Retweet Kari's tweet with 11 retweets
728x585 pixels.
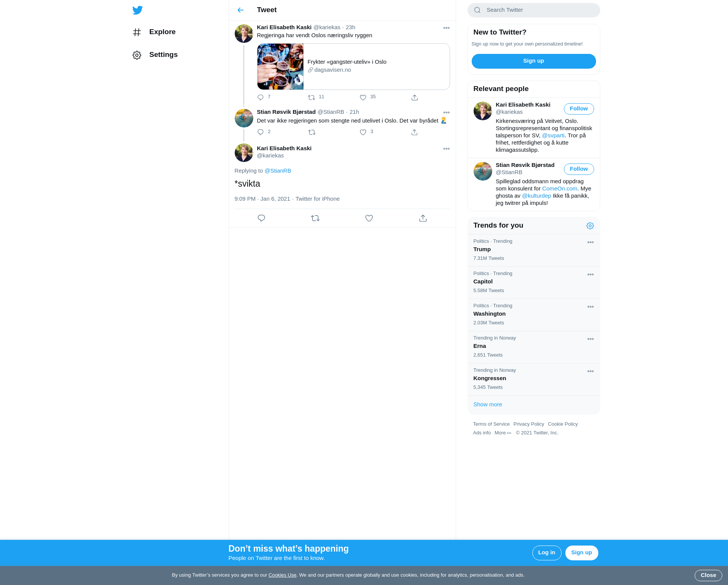coord(311,97)
